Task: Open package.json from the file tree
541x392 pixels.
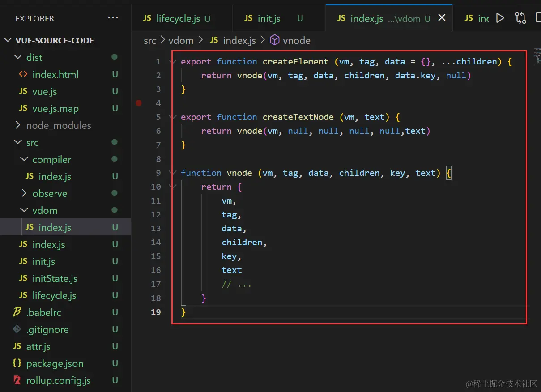Action: 55,363
